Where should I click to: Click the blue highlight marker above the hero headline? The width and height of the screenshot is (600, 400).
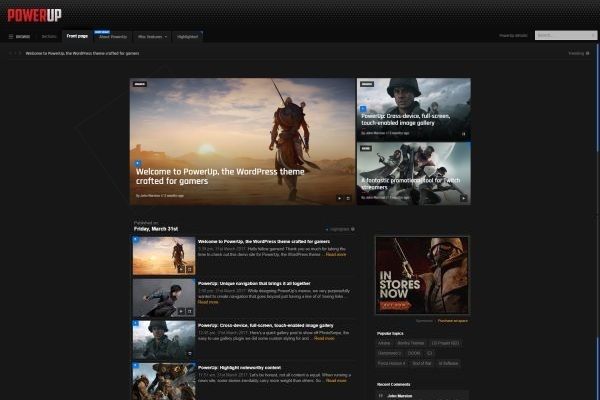138,163
